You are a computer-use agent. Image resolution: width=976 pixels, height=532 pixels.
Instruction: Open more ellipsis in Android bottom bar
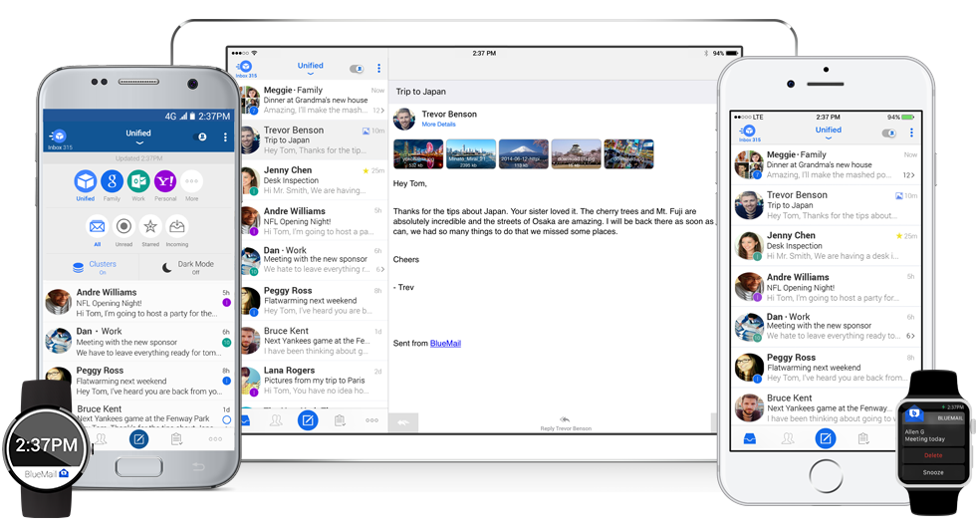[215, 439]
